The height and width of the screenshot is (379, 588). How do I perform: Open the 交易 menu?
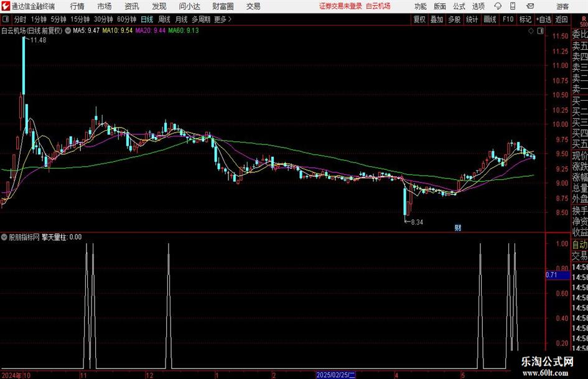click(253, 6)
